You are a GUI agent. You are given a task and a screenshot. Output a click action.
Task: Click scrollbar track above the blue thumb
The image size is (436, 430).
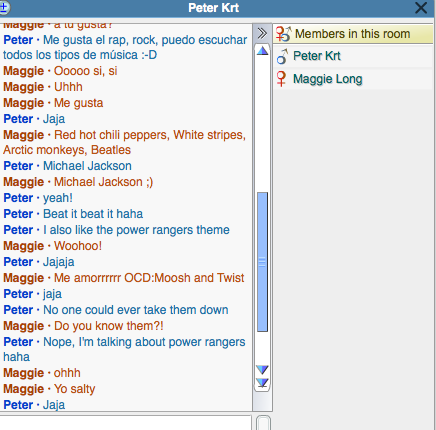pos(262,123)
